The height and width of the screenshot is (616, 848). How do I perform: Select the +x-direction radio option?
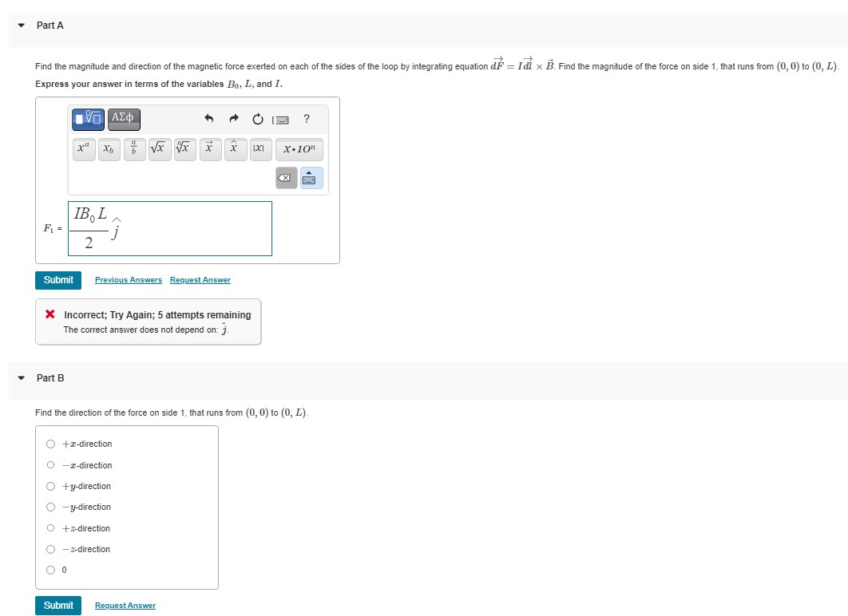[50, 444]
